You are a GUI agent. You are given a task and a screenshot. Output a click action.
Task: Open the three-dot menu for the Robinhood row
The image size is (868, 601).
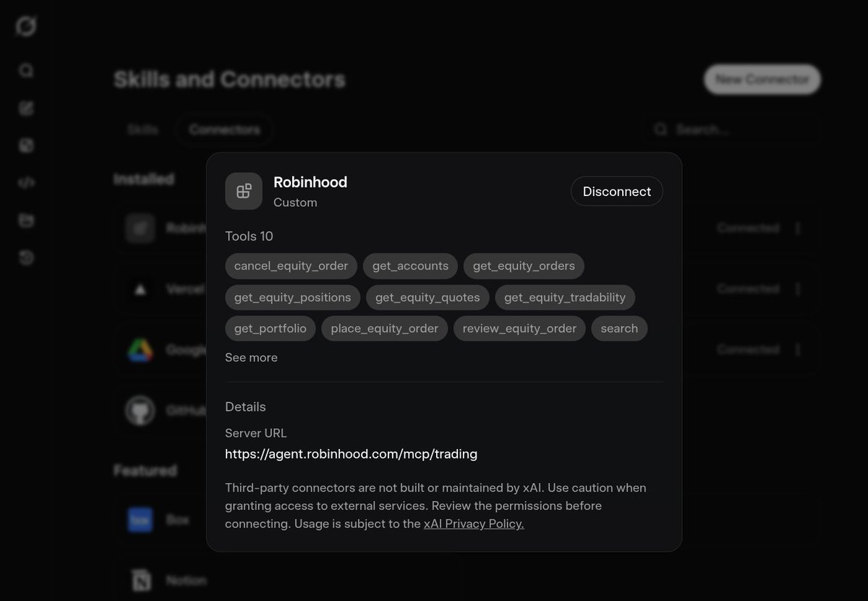click(798, 228)
